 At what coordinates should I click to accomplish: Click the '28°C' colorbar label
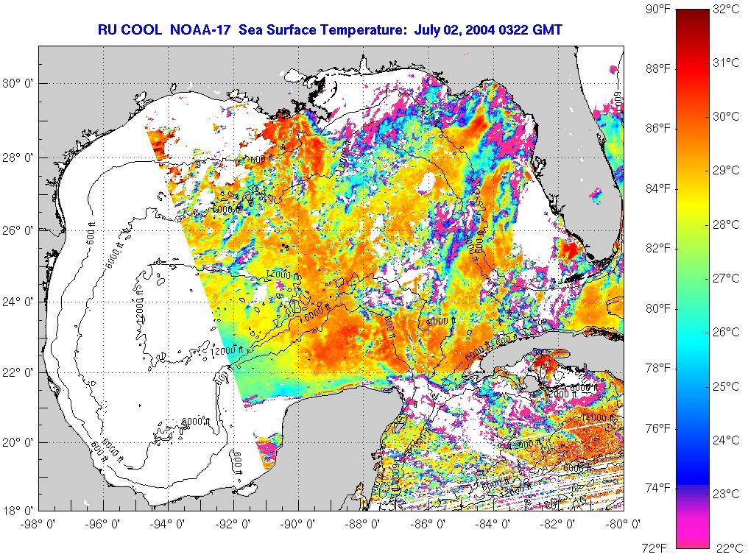[x=727, y=224]
